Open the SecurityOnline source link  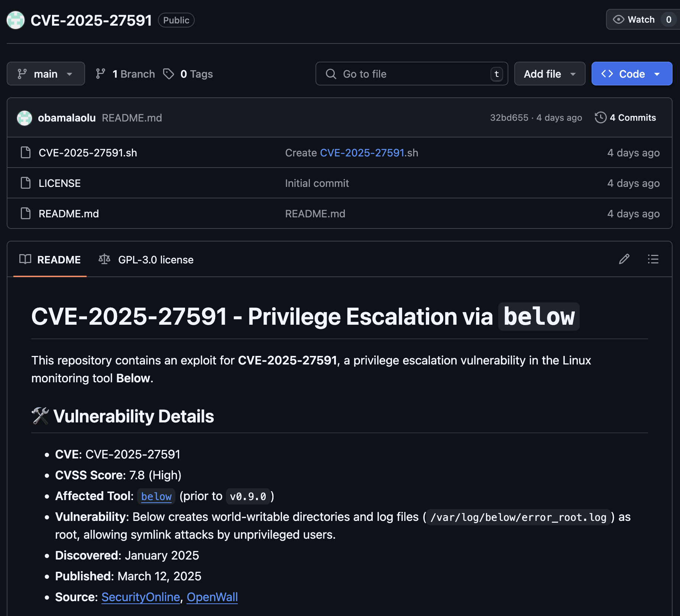[141, 597]
